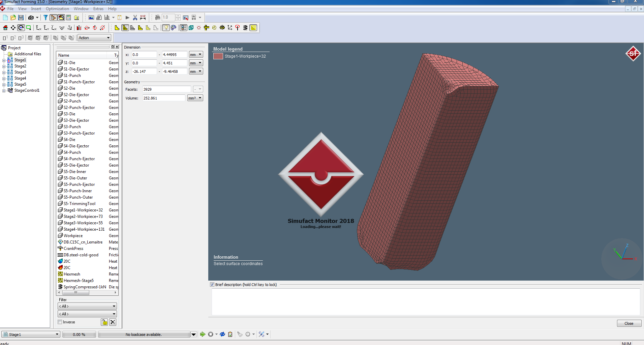
Task: Click the clipboard check icon in bottom bar
Action: tap(230, 334)
